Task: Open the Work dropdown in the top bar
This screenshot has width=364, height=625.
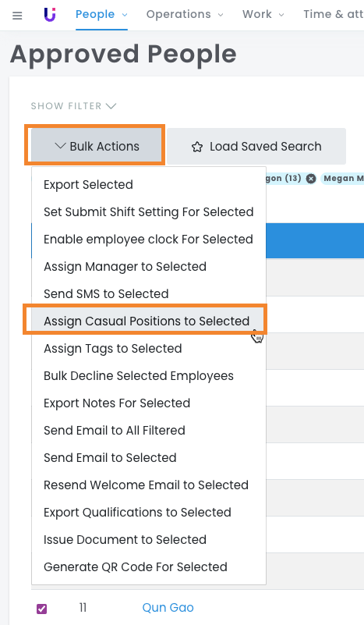Action: click(x=263, y=14)
